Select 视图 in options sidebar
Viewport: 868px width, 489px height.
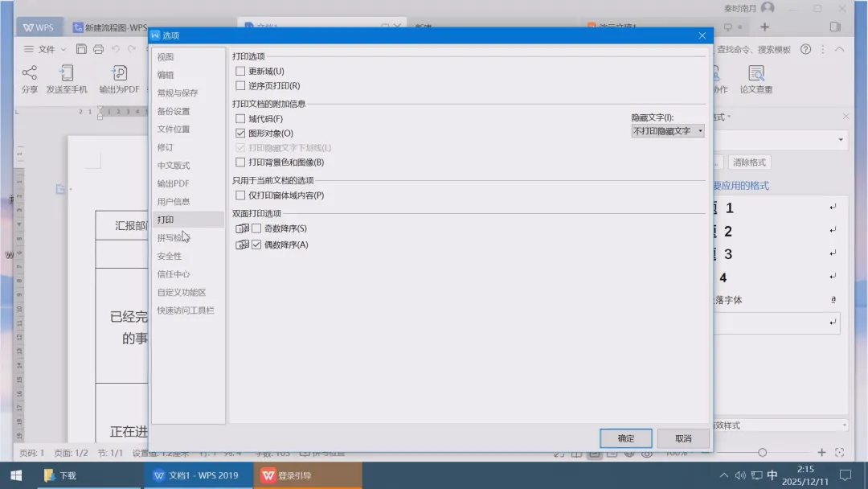pyautogui.click(x=188, y=56)
